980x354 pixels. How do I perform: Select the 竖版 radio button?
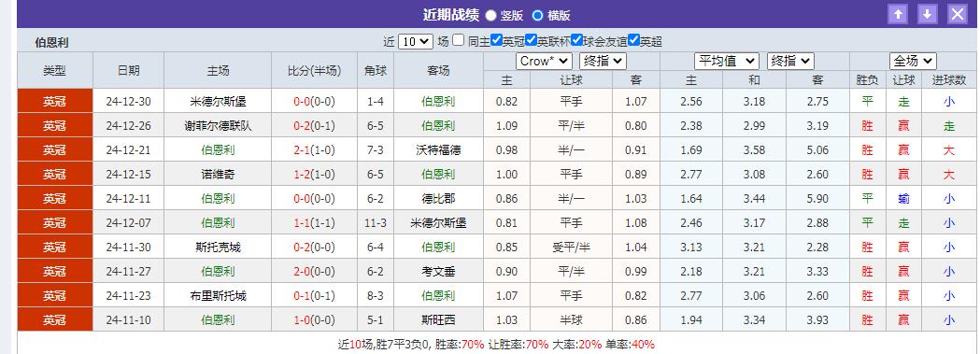point(491,15)
